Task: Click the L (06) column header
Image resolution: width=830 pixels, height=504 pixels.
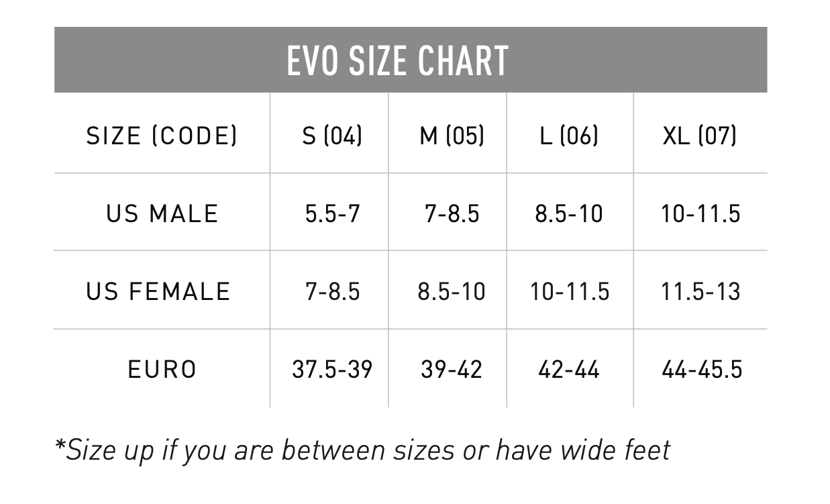Action: 569,136
